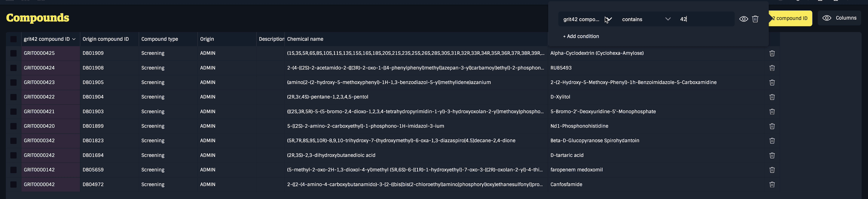Delete the D-Xylitol compound row
Screen dimensions: 868x199
(x=772, y=97)
